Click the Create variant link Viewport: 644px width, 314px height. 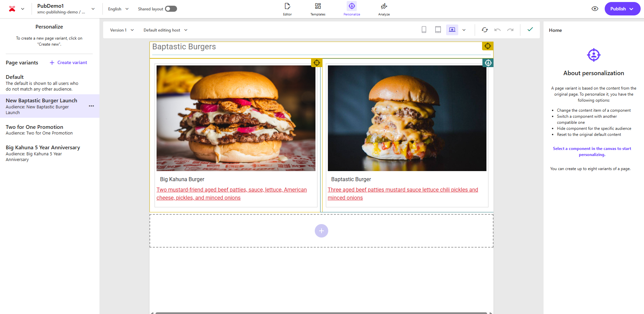point(69,63)
